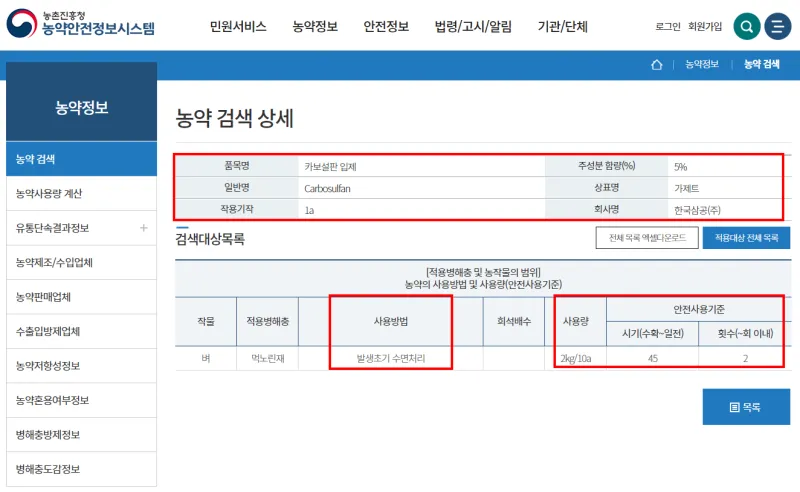Open 병해충방제정보 from the sidebar

pos(48,435)
